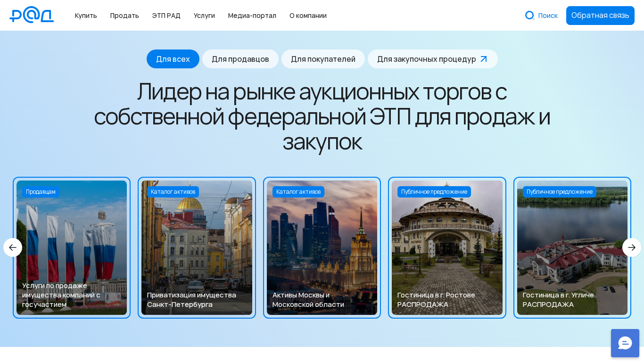Go to previous carousel slide
Viewport: 644px width, 362px height.
(x=13, y=247)
